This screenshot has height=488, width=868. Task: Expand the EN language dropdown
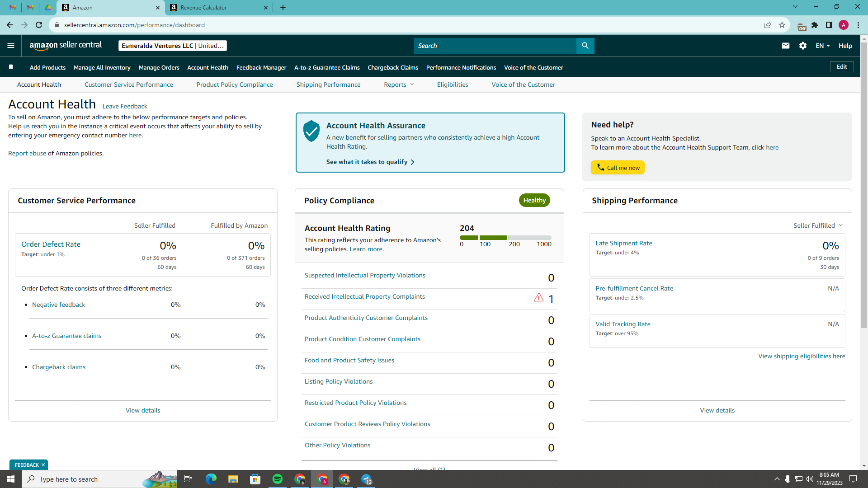[823, 46]
